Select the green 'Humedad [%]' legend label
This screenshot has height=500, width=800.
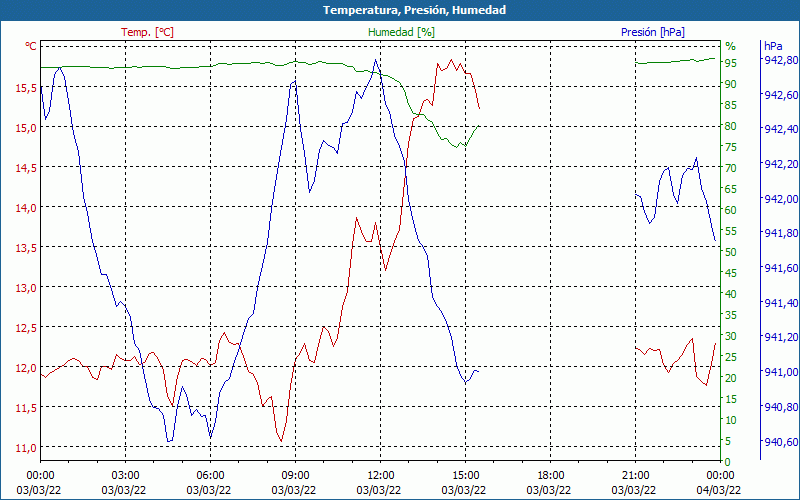pos(401,32)
